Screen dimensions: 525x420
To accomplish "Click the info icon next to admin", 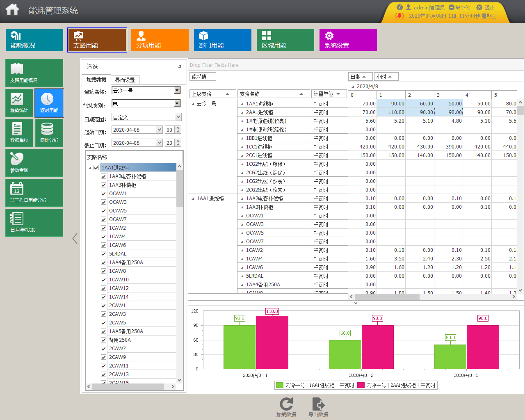I will [x=399, y=7].
